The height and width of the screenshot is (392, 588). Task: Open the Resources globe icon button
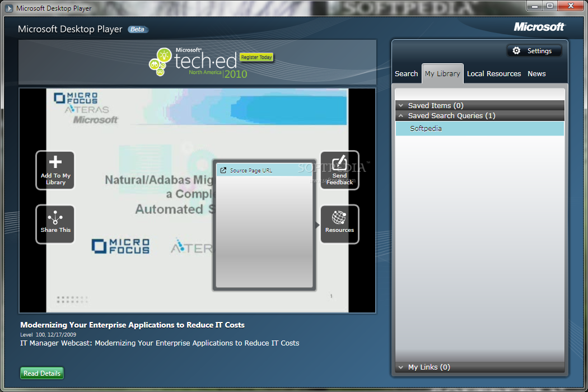[x=339, y=225]
